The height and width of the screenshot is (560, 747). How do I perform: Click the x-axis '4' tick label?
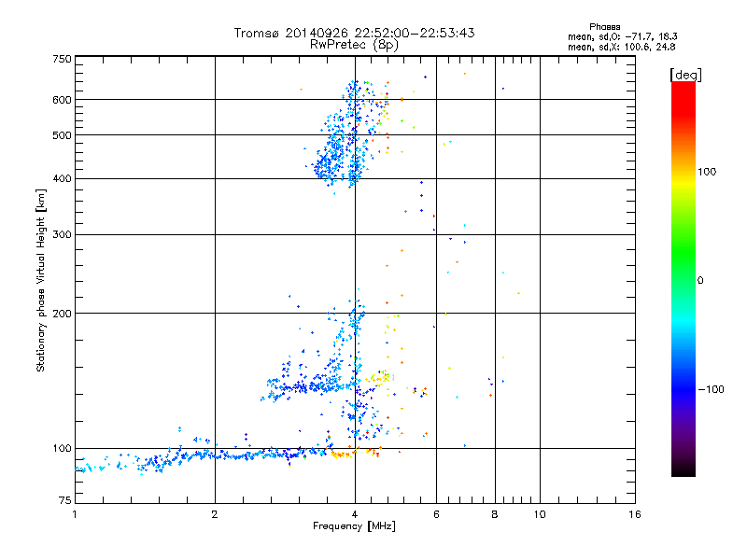pyautogui.click(x=355, y=514)
